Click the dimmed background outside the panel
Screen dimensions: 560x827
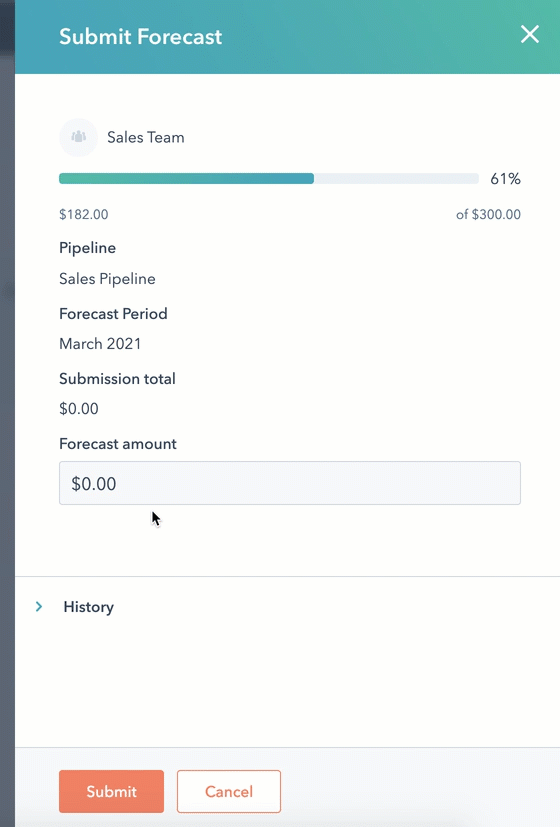[7, 422]
